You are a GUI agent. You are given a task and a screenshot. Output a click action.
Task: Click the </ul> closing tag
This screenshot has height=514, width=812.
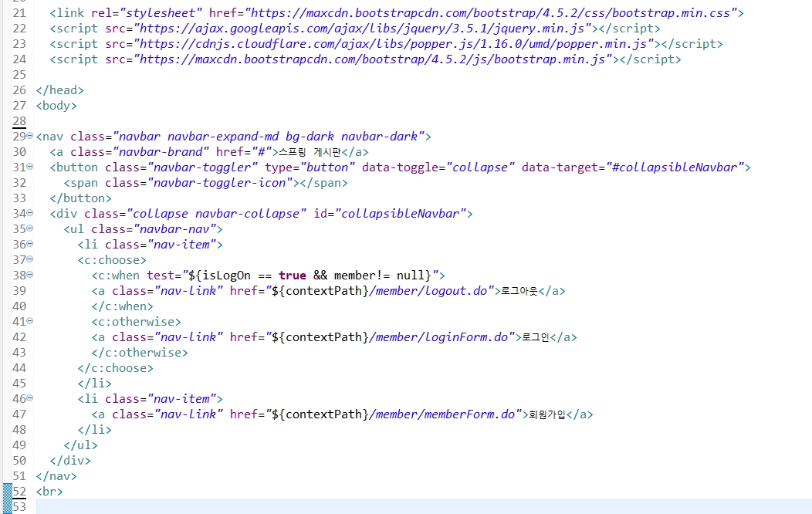tap(80, 445)
